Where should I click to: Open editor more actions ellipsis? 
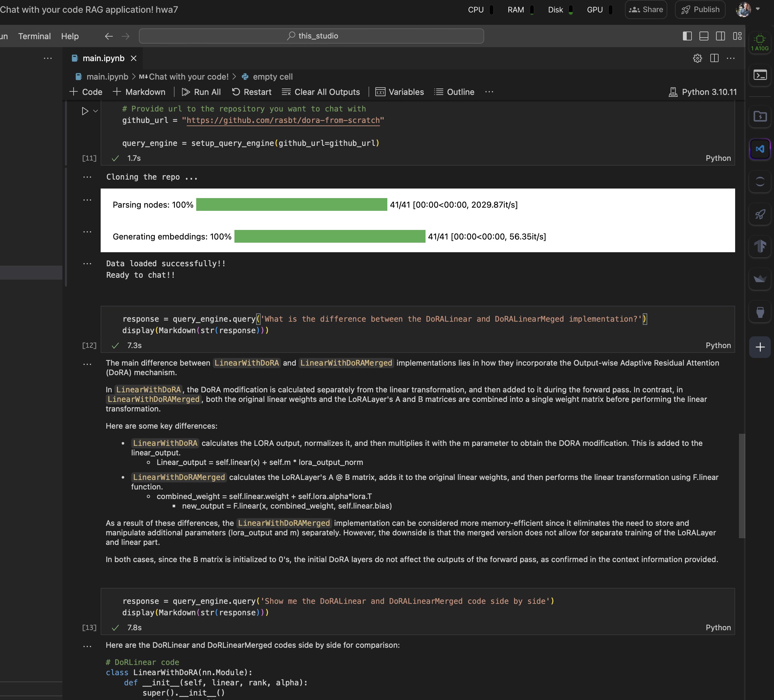click(731, 58)
